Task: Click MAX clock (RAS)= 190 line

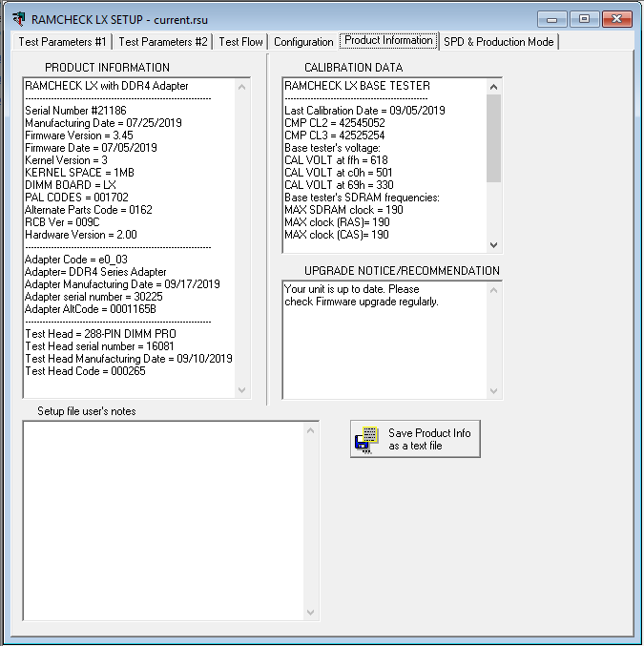Action: [x=337, y=222]
